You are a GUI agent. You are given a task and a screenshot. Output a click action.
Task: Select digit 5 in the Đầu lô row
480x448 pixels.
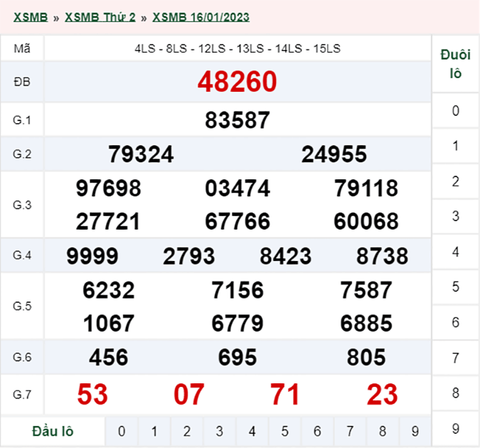tap(284, 431)
